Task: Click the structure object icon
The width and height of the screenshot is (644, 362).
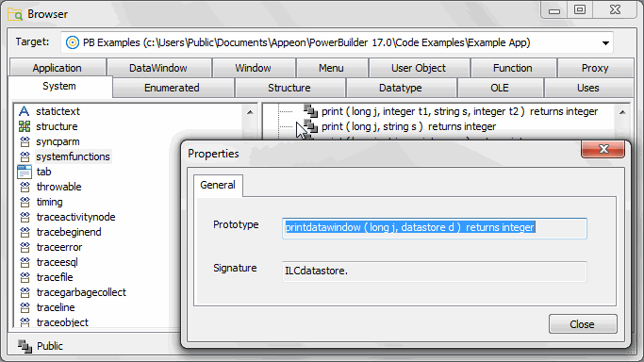Action: click(x=25, y=126)
